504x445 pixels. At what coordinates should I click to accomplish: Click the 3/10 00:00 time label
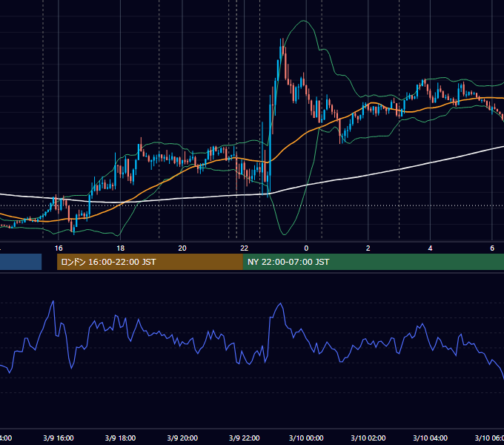pos(306,438)
